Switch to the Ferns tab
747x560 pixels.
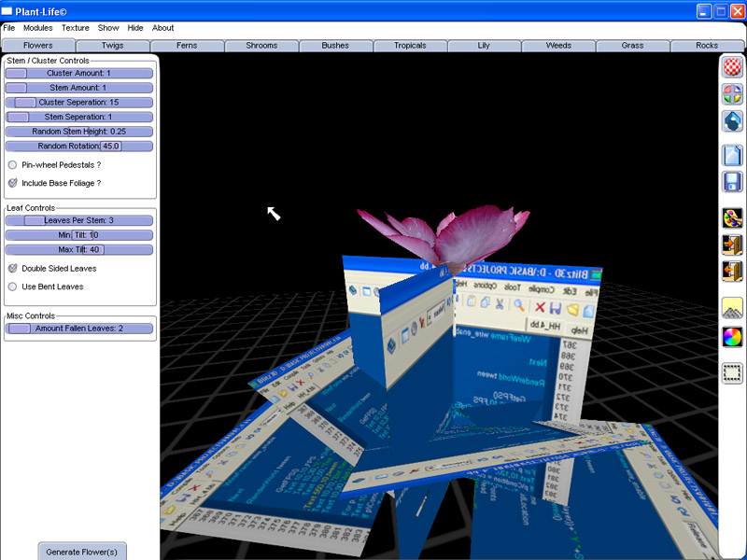click(187, 45)
